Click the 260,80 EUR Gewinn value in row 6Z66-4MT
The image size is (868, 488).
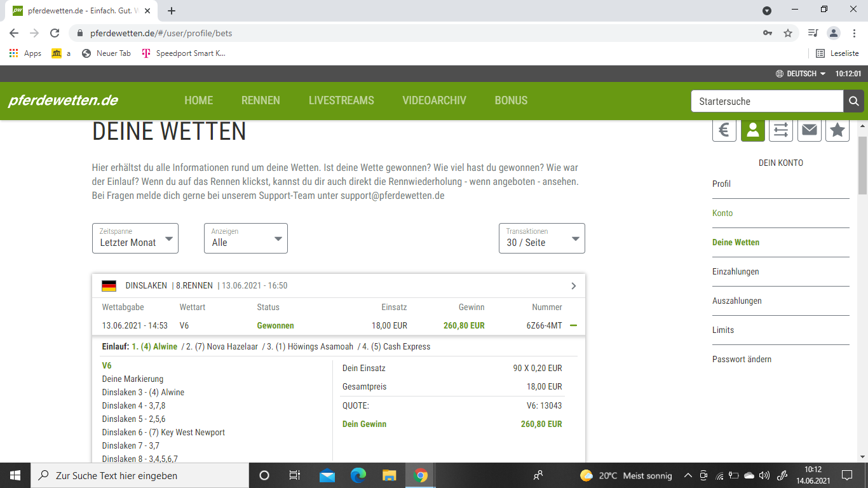click(x=464, y=325)
